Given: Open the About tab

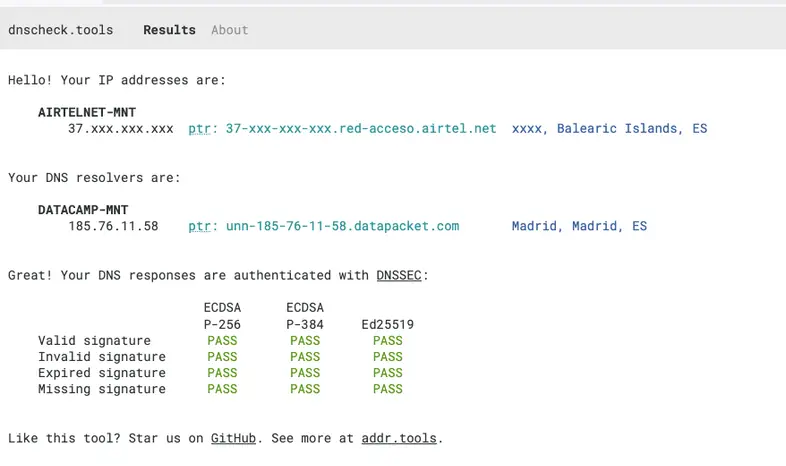Looking at the screenshot, I should (230, 30).
